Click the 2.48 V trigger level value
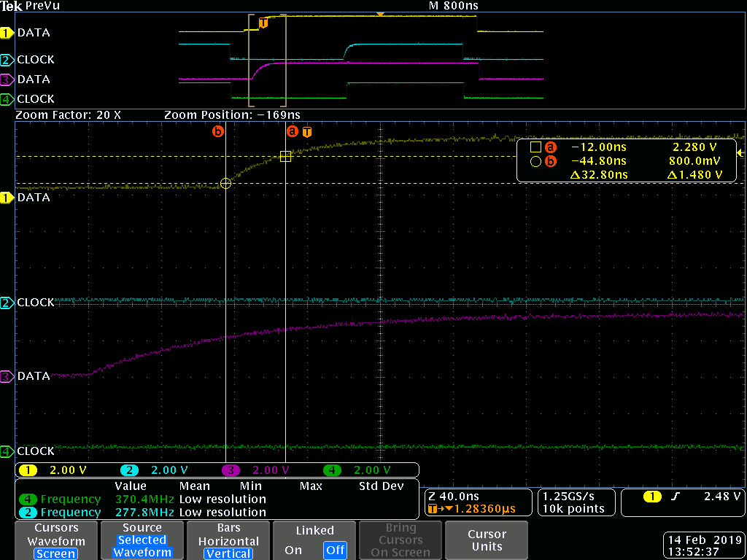747x560 pixels. pyautogui.click(x=721, y=497)
